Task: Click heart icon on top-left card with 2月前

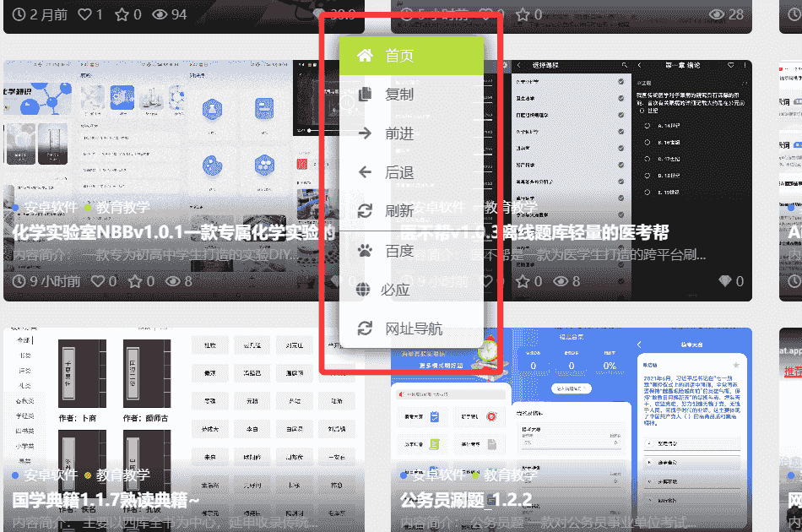Action: [x=85, y=14]
